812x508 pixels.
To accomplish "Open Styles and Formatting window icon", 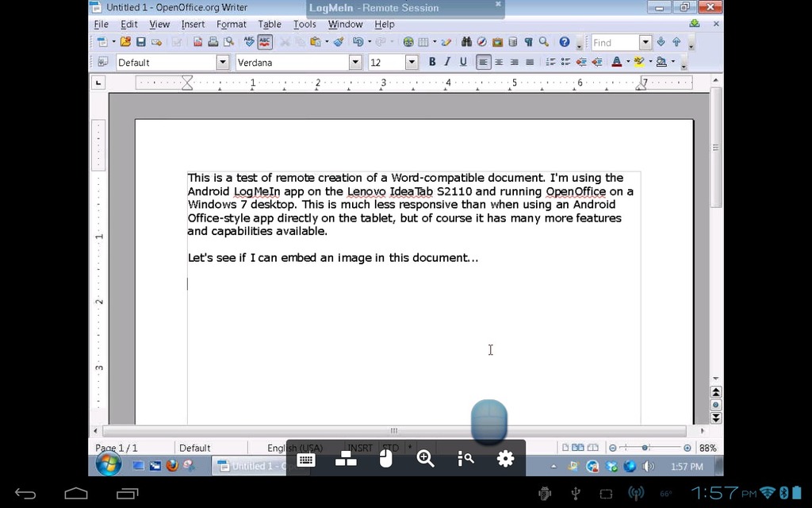I will pyautogui.click(x=102, y=62).
